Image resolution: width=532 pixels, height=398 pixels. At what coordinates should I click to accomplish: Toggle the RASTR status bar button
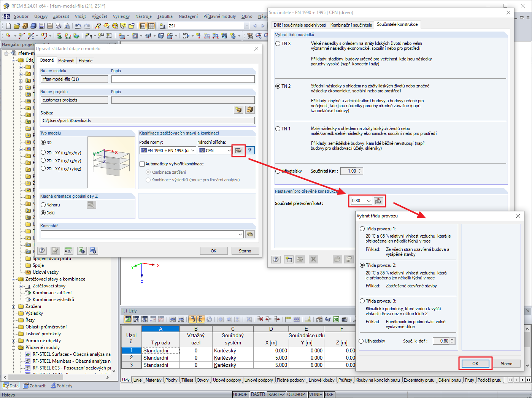tap(258, 394)
